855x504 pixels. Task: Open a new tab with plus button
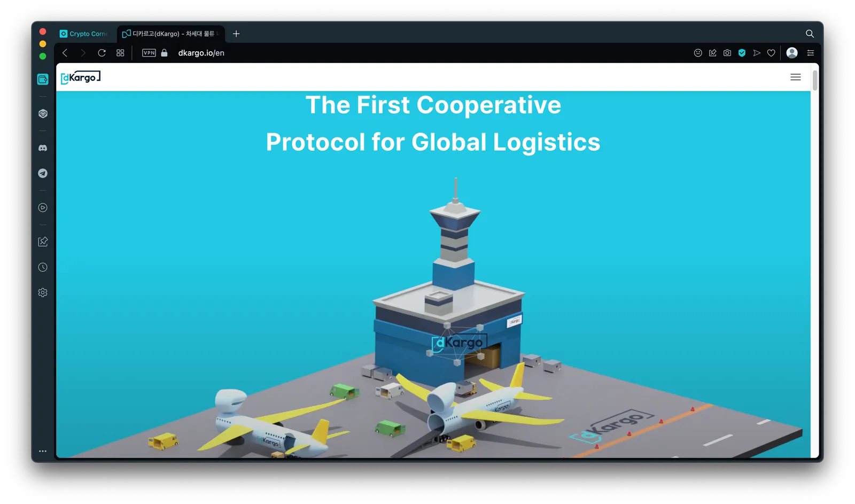coord(236,34)
